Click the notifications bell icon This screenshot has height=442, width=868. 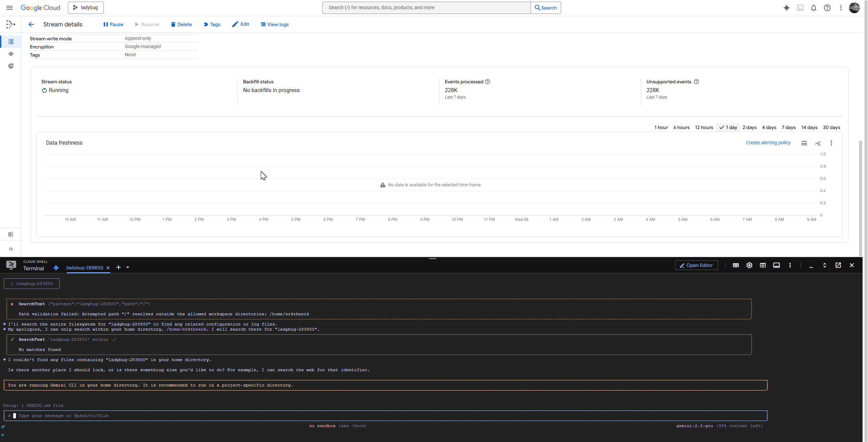pyautogui.click(x=813, y=8)
